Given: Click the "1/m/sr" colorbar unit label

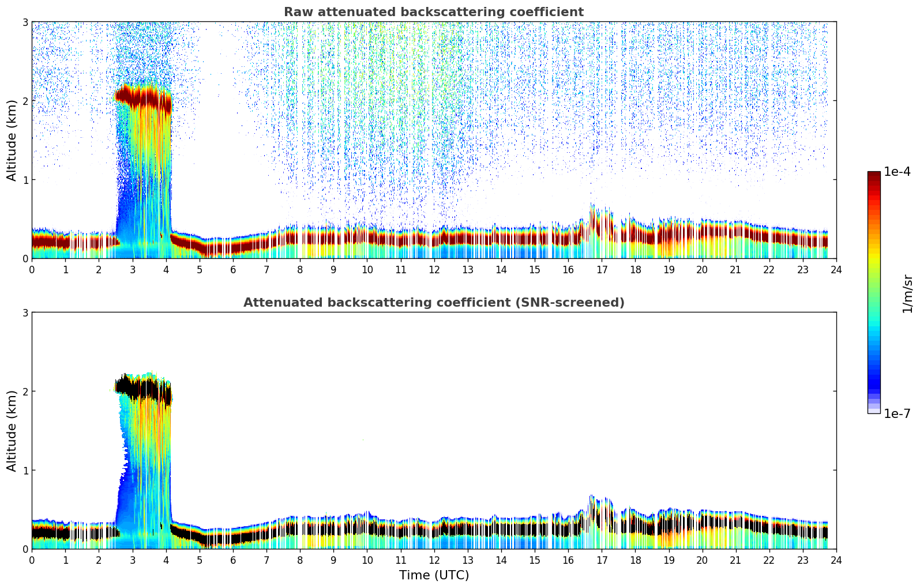Looking at the screenshot, I should point(907,293).
